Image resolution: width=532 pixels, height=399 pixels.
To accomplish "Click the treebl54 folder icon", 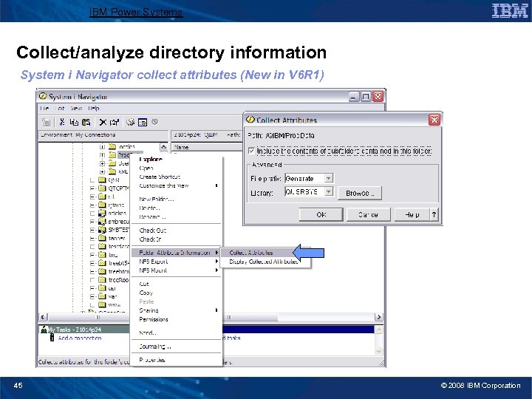I will pos(102,263).
